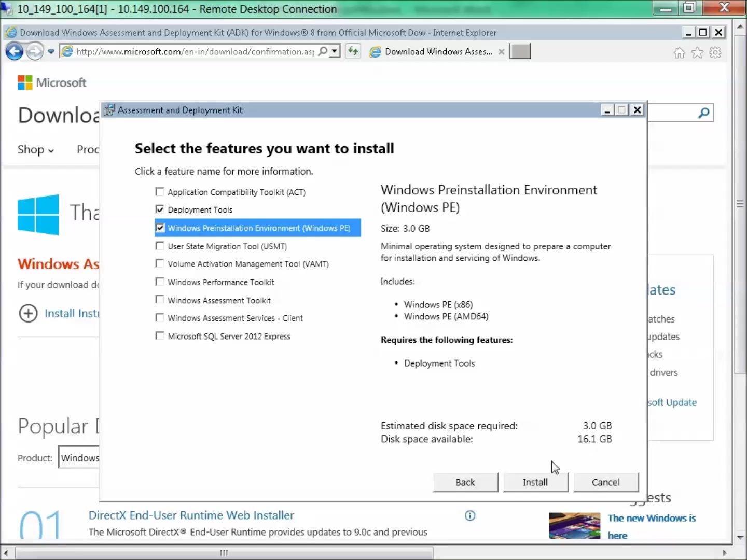Open the DirectX End-User Runtime Web Installer link

(x=191, y=515)
